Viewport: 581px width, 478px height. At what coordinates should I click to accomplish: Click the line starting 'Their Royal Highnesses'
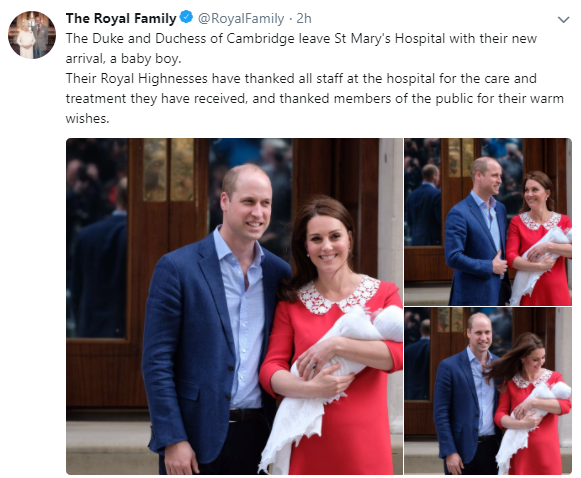coord(301,79)
